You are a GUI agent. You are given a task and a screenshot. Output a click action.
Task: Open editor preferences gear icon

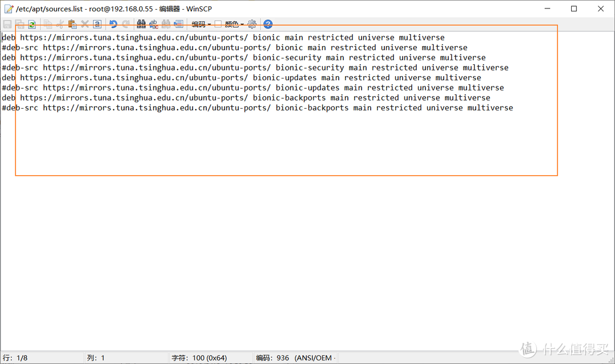coord(252,24)
